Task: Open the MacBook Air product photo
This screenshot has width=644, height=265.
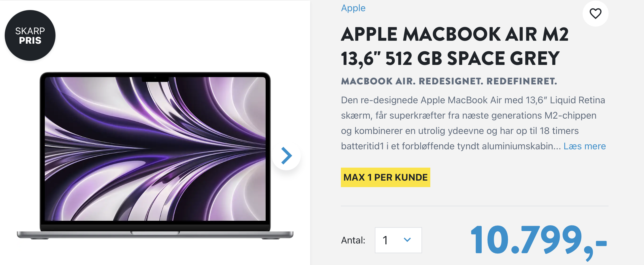Action: (155, 156)
